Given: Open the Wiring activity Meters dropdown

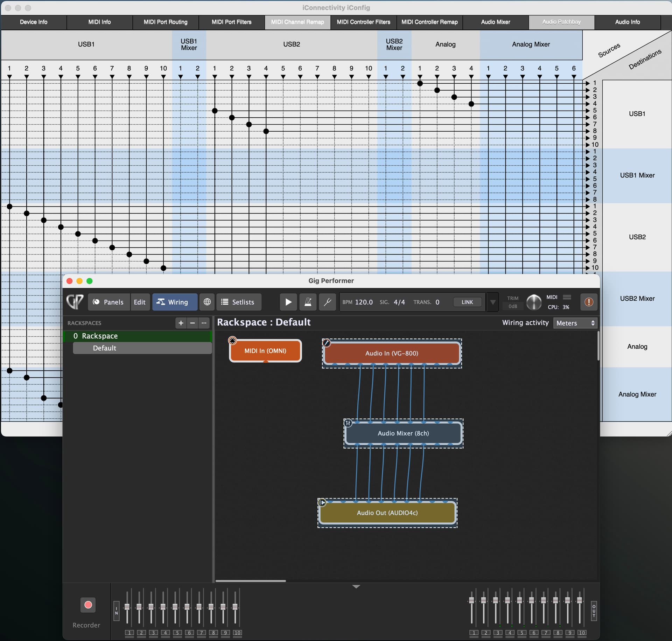Looking at the screenshot, I should coord(575,323).
